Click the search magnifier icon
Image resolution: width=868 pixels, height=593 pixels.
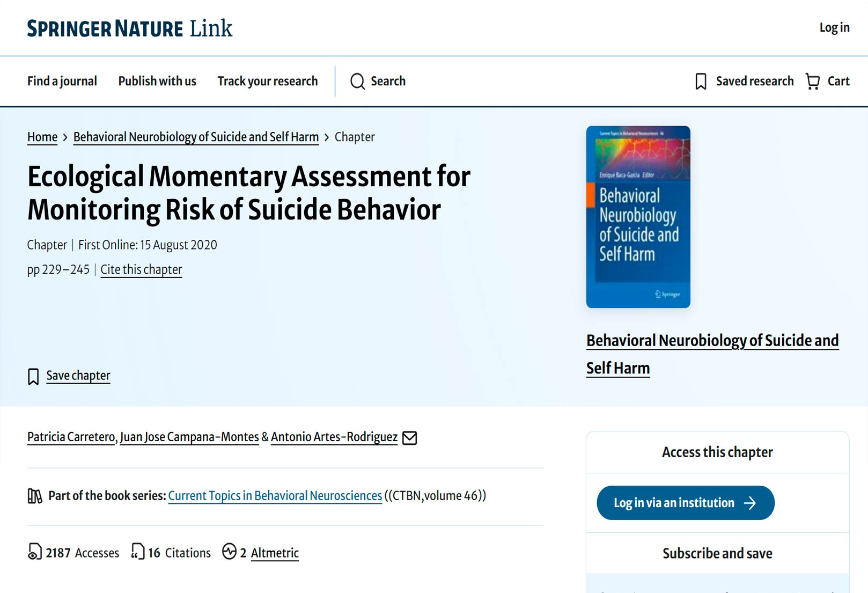click(357, 82)
